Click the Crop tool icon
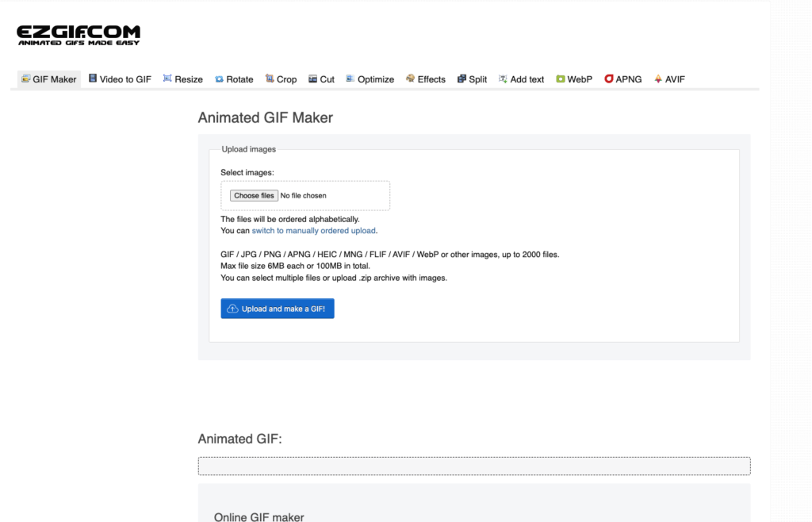 [x=270, y=79]
